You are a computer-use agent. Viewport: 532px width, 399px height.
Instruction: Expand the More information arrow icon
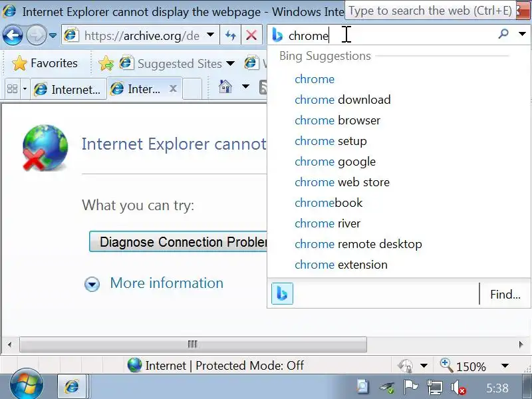[92, 284]
